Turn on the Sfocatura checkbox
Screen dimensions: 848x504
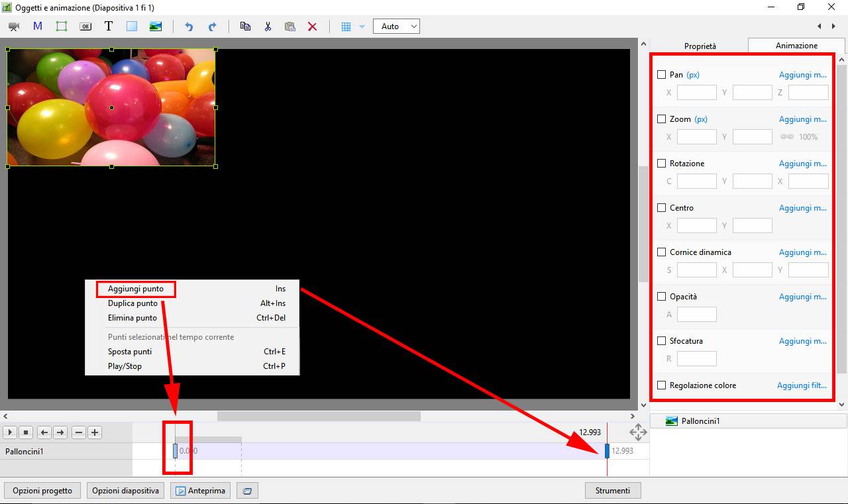(661, 341)
